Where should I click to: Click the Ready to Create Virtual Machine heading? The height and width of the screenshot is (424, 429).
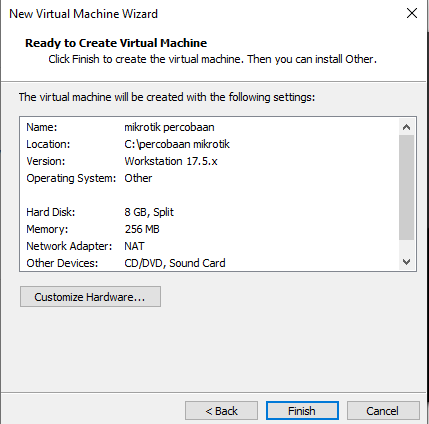pyautogui.click(x=116, y=43)
